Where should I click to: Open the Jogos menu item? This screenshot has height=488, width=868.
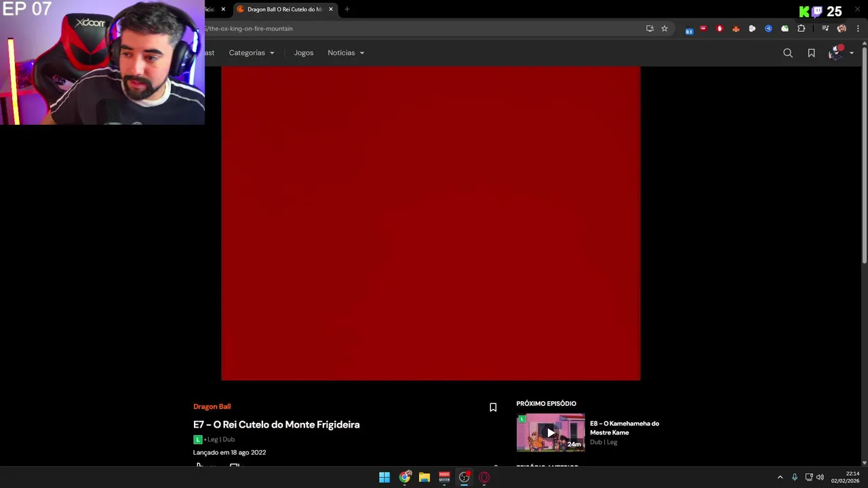(x=303, y=53)
